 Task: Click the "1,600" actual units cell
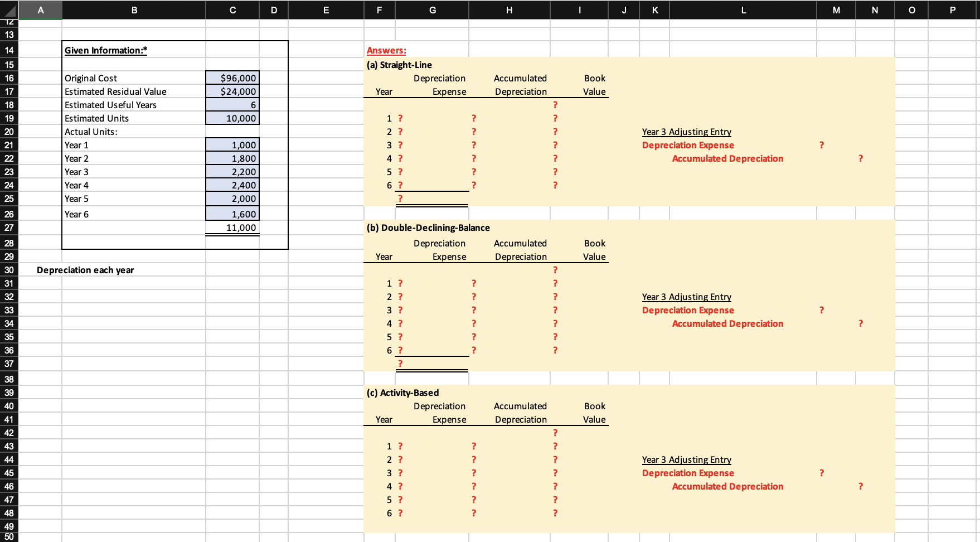point(232,214)
